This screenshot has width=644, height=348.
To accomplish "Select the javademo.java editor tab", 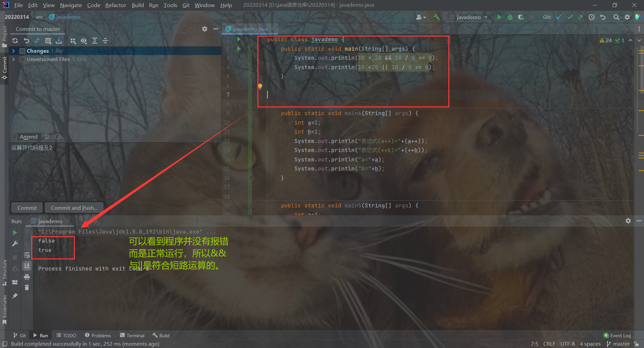I will point(250,29).
